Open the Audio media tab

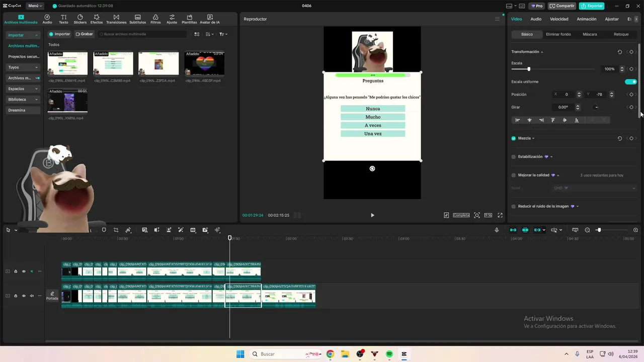47,19
